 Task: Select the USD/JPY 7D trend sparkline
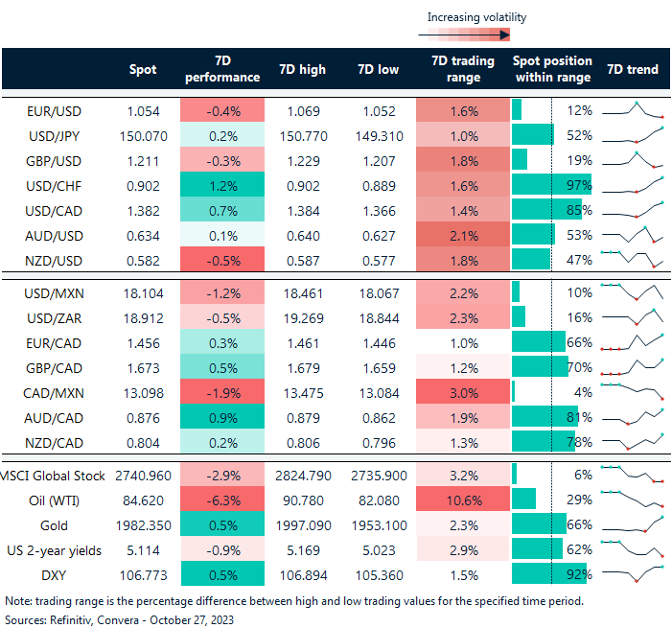[632, 135]
